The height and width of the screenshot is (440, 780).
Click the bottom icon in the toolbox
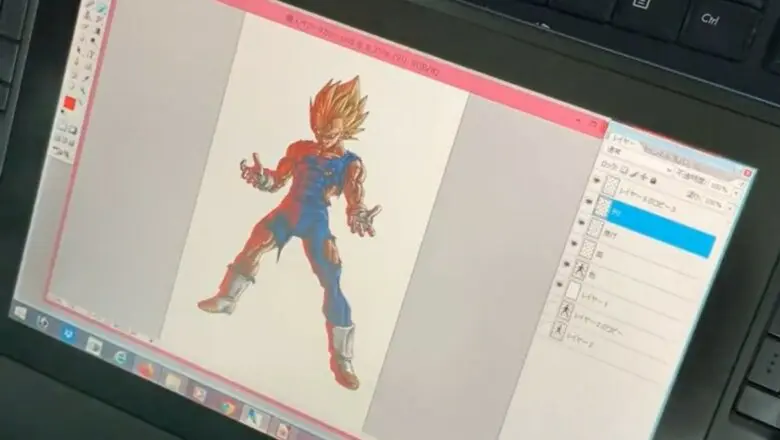(61, 152)
